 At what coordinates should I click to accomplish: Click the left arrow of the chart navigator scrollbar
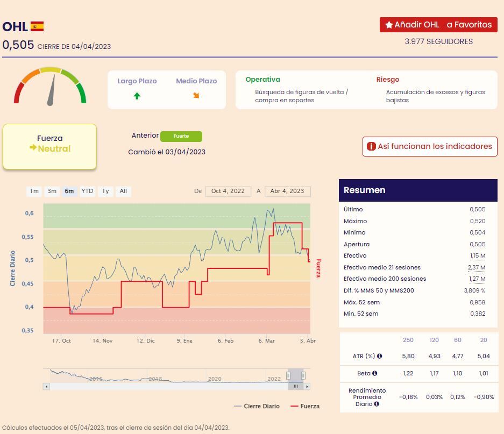point(47,387)
